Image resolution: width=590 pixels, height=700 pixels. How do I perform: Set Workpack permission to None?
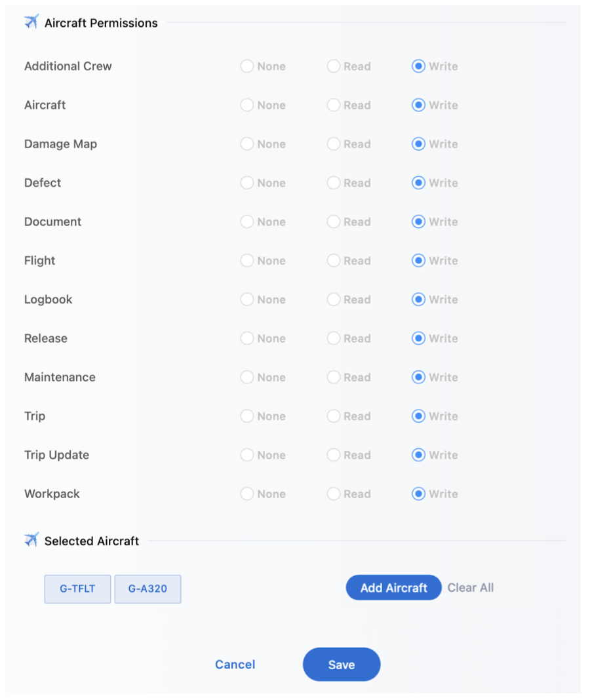click(247, 494)
